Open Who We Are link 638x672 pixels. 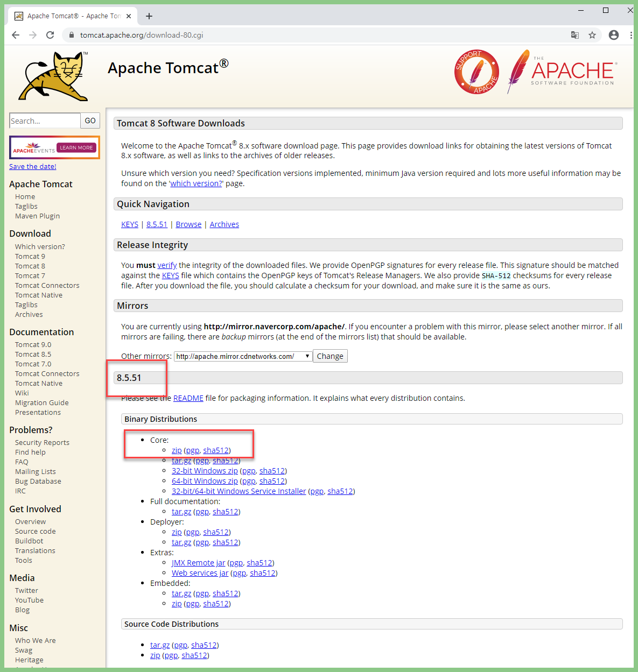(x=36, y=641)
